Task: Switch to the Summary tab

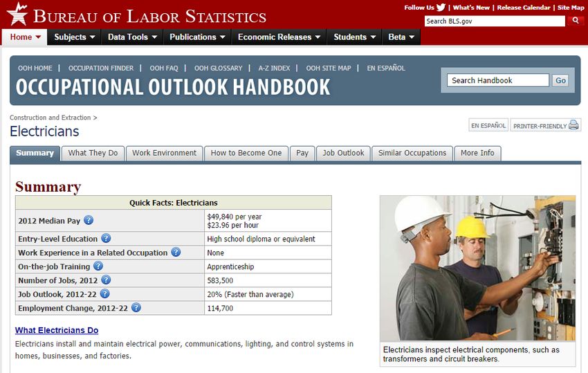Action: coord(35,153)
